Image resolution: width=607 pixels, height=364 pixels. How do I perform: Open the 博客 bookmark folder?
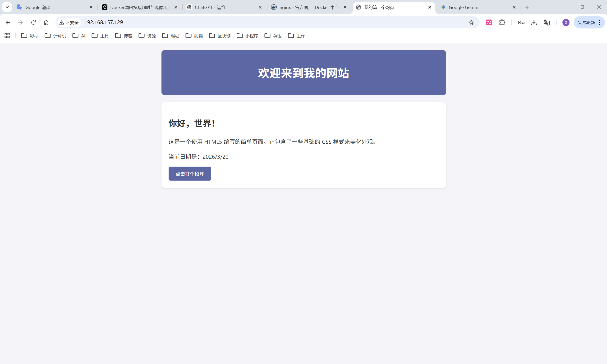(124, 36)
